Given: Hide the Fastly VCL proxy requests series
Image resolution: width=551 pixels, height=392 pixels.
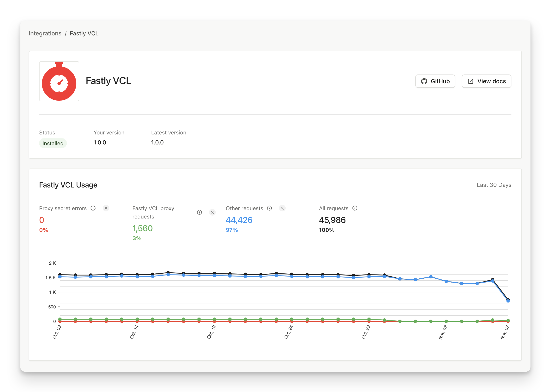Looking at the screenshot, I should click(212, 212).
